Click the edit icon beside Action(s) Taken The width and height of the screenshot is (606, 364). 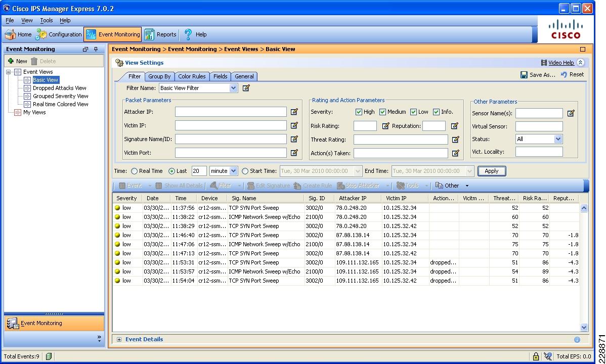pos(456,153)
